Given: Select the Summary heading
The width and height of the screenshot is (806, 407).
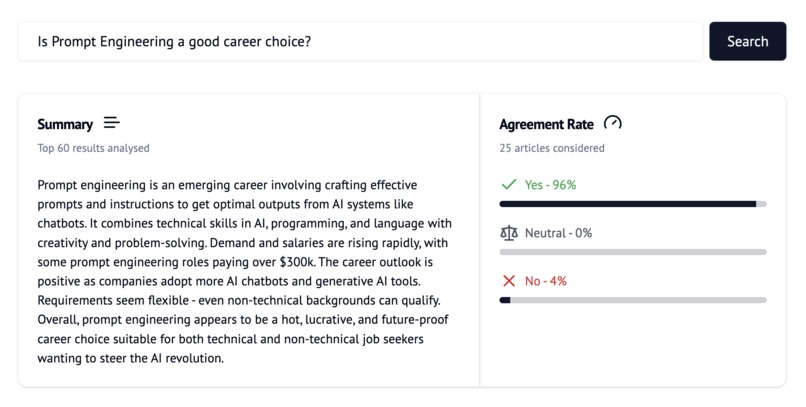Looking at the screenshot, I should (x=65, y=124).
